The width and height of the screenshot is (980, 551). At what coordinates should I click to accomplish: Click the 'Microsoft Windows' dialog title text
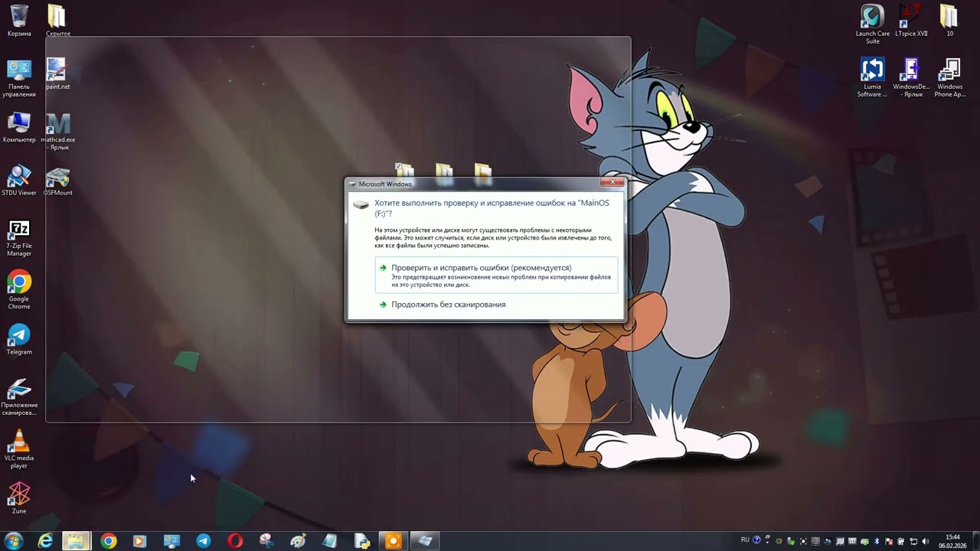[x=385, y=184]
